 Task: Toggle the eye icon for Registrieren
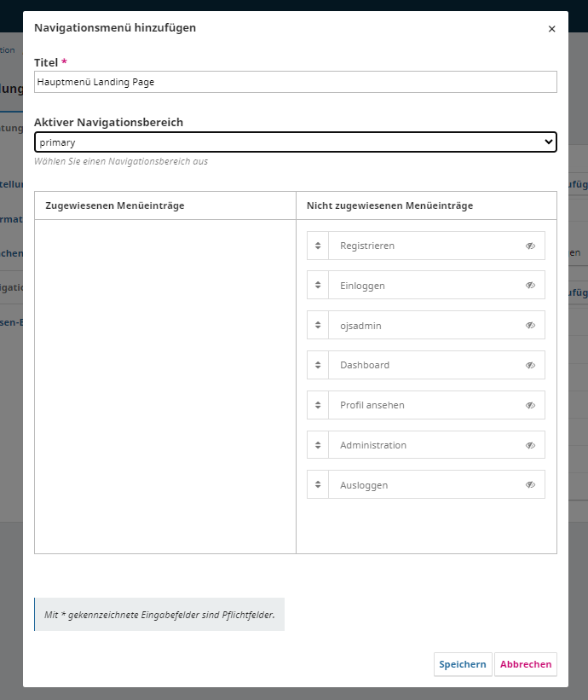(530, 246)
